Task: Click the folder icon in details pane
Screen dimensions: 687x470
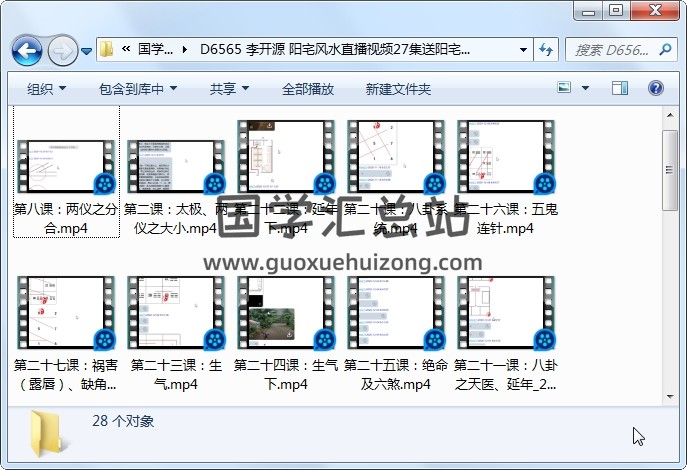Action: pos(47,434)
